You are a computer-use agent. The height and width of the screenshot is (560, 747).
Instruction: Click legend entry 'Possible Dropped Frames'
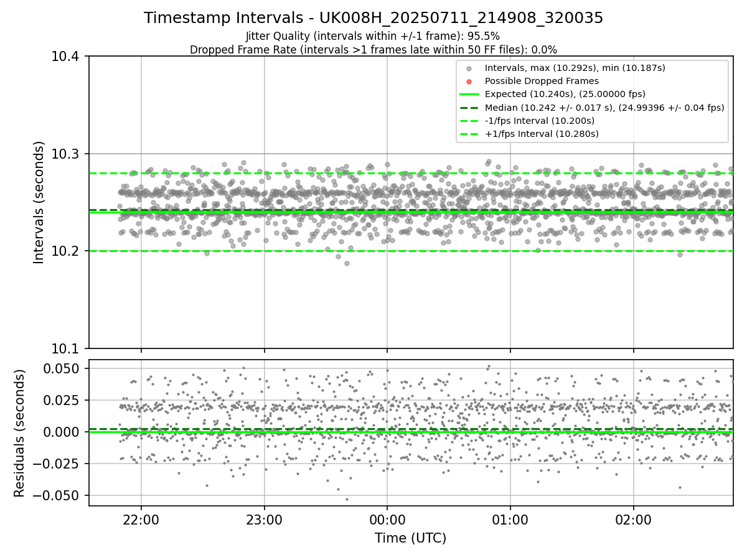pos(542,81)
